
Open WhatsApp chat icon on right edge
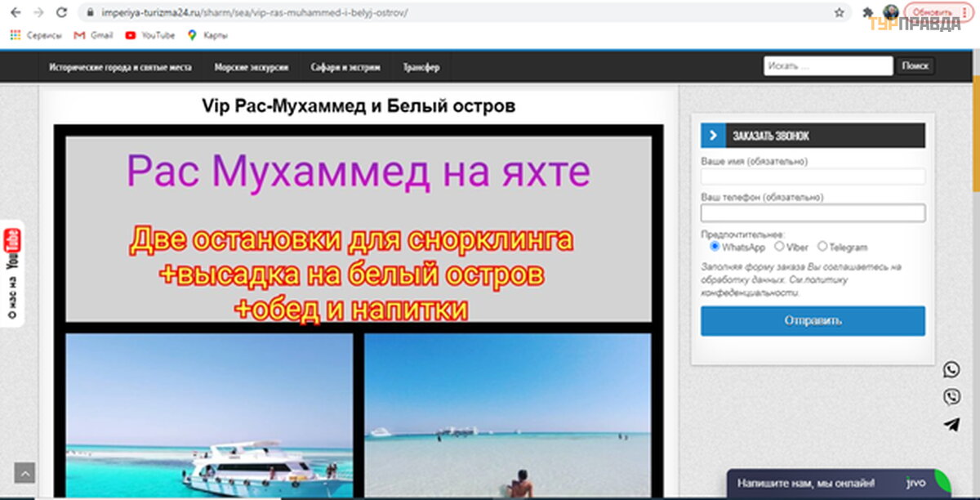coord(951,370)
